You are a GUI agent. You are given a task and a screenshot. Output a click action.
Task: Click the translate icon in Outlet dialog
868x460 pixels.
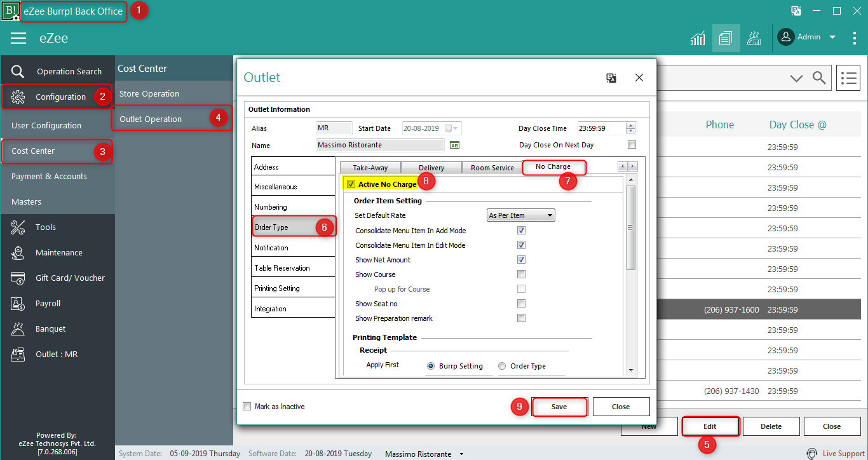click(611, 78)
